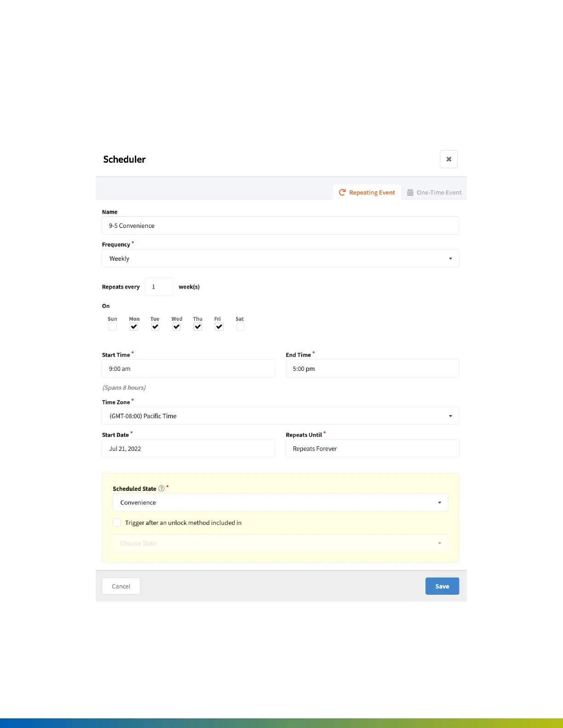
Task: Click the End Time 5:00 pm field
Action: (x=372, y=369)
